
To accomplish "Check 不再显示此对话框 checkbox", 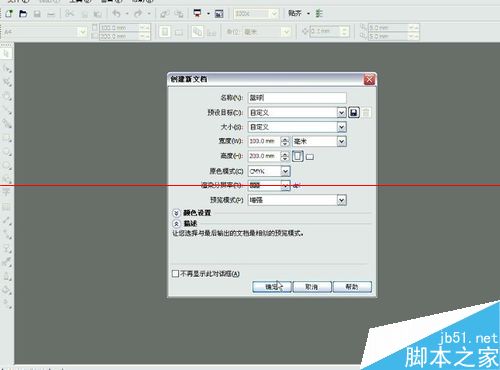I will (175, 274).
